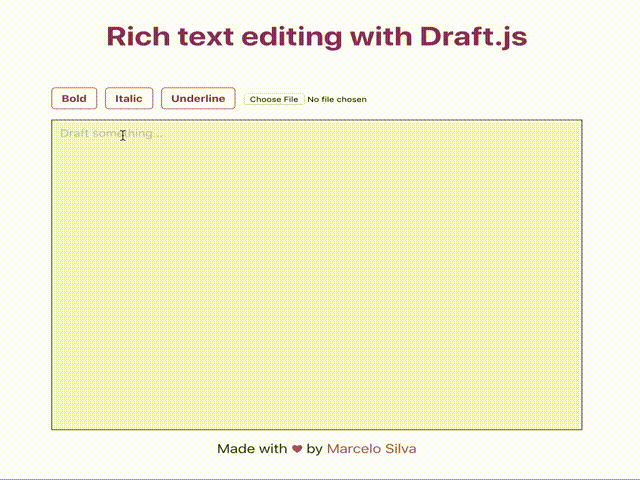Viewport: 640px width, 480px height.
Task: Select the 'No file chosen' text
Action: [x=337, y=99]
